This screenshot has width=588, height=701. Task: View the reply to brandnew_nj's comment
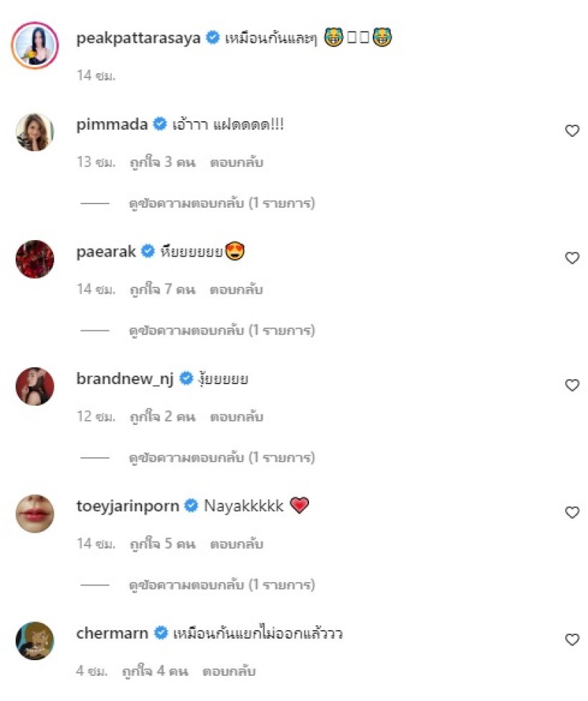tap(222, 457)
